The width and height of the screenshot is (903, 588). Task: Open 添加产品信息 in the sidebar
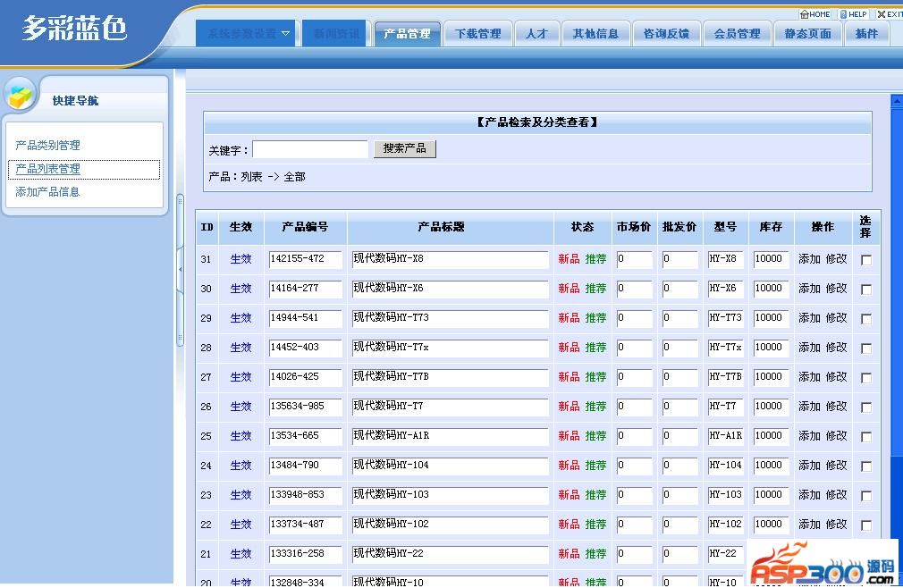coord(48,192)
